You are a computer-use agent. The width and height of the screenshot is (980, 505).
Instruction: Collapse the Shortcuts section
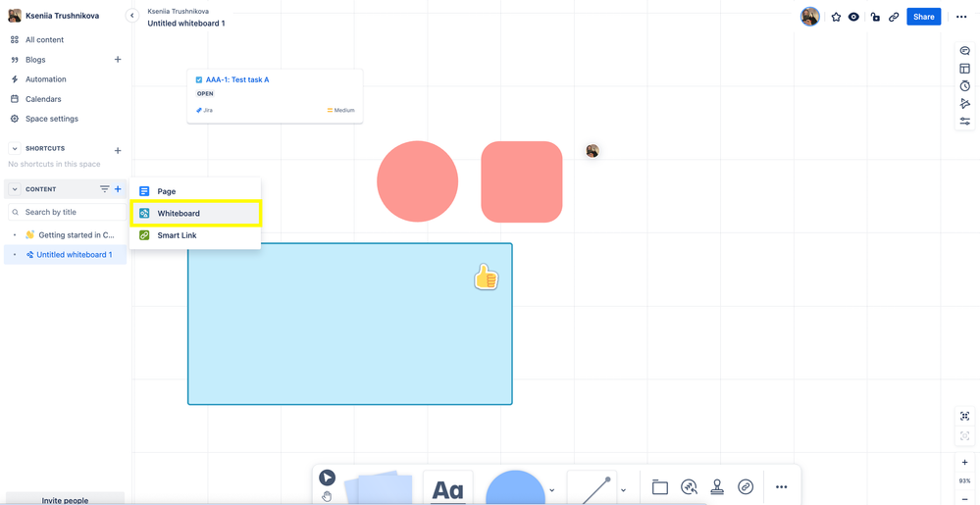tap(15, 149)
